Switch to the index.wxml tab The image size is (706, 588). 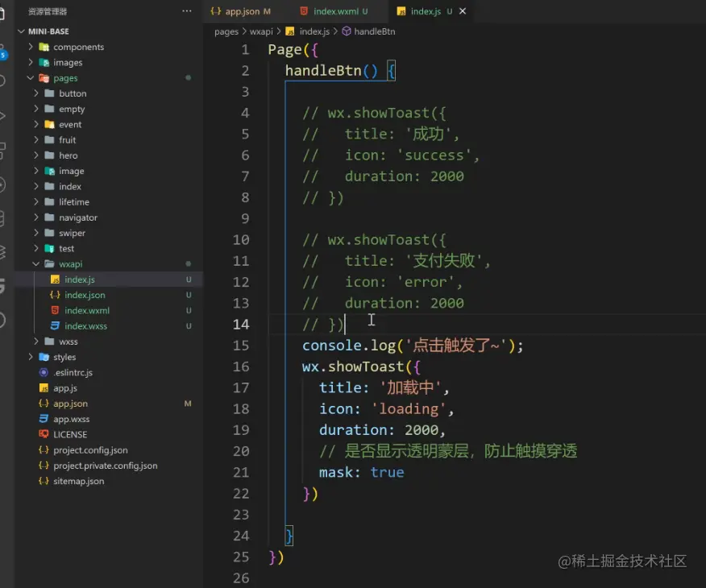click(x=336, y=11)
